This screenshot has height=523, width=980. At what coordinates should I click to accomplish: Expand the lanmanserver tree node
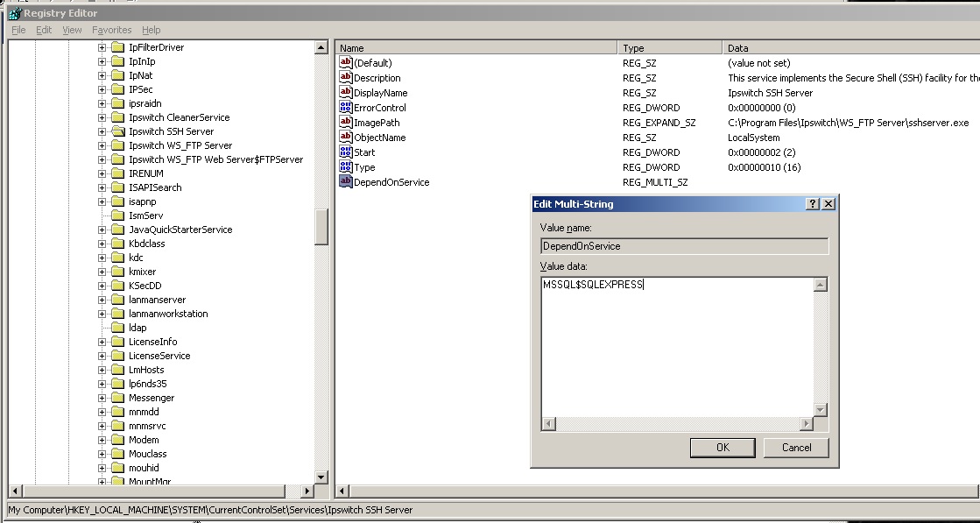click(102, 300)
